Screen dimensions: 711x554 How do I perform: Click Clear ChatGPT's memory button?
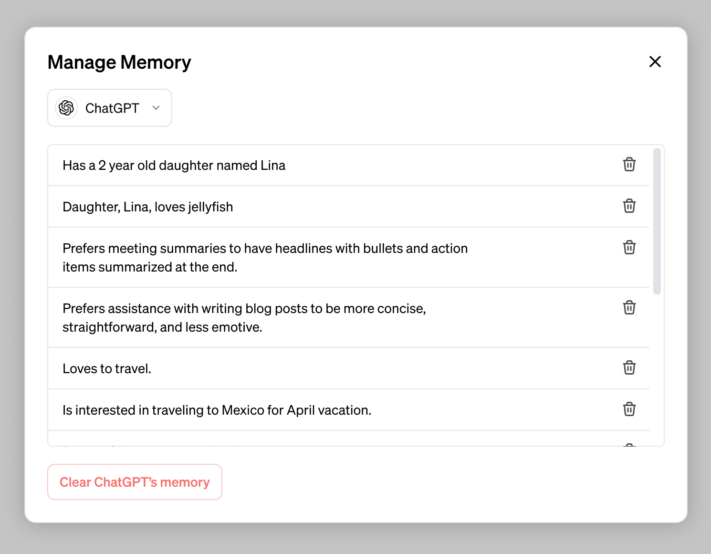coord(135,482)
